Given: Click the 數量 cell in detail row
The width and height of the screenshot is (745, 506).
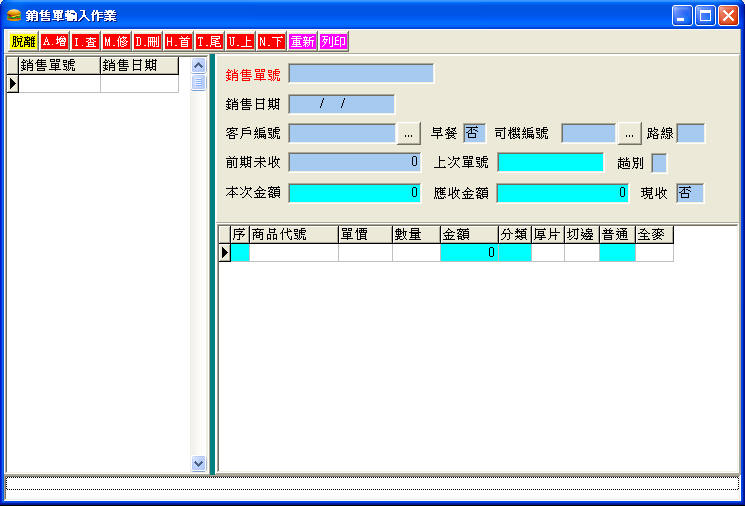Looking at the screenshot, I should (416, 253).
